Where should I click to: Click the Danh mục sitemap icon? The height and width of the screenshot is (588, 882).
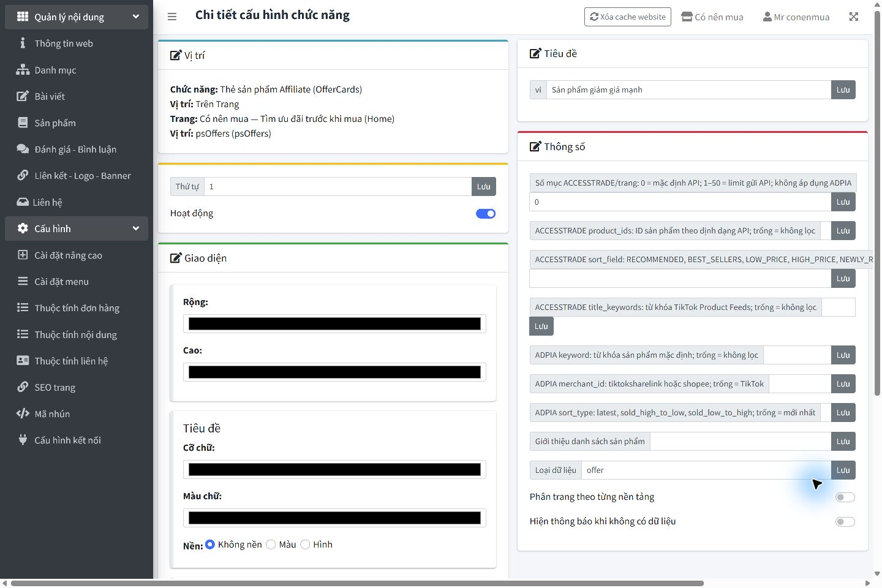click(23, 70)
